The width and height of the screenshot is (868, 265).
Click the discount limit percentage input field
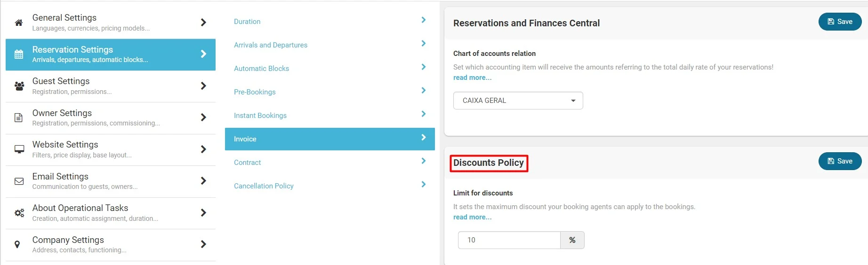tap(509, 240)
